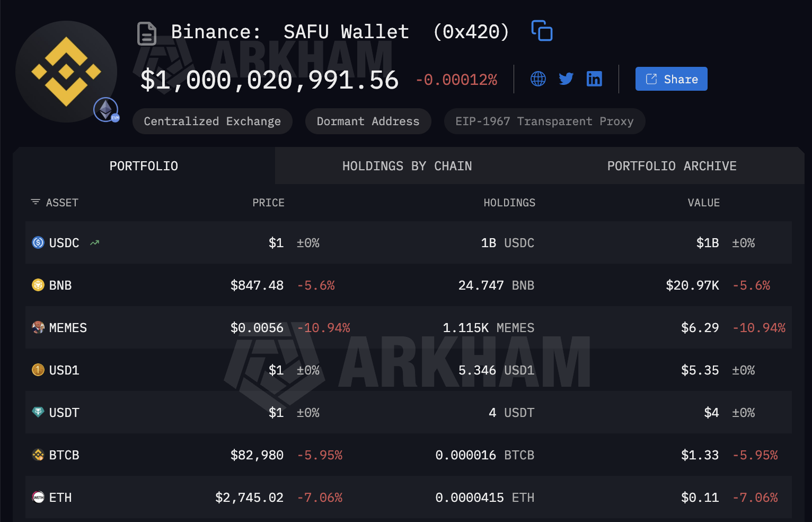Click the Binance logo avatar

click(66, 72)
